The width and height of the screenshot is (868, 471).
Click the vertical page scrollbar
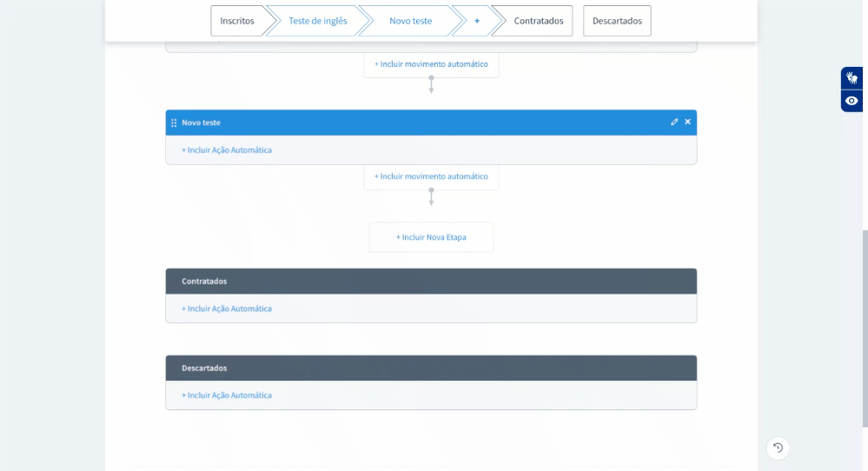pos(865,328)
